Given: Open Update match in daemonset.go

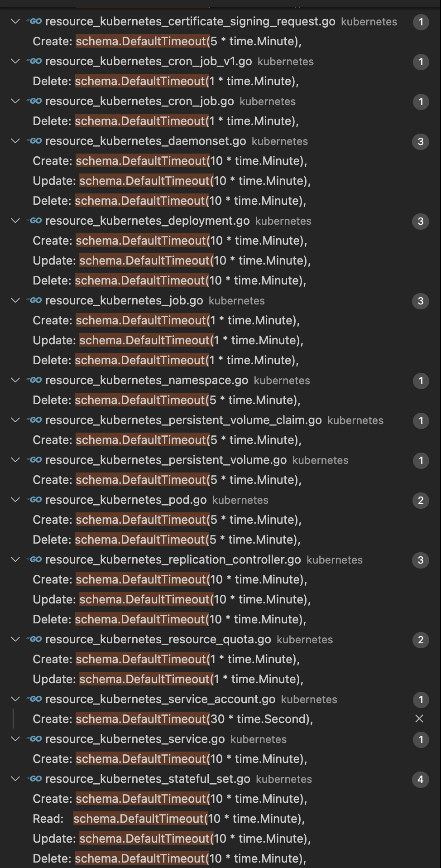Looking at the screenshot, I should [x=172, y=181].
